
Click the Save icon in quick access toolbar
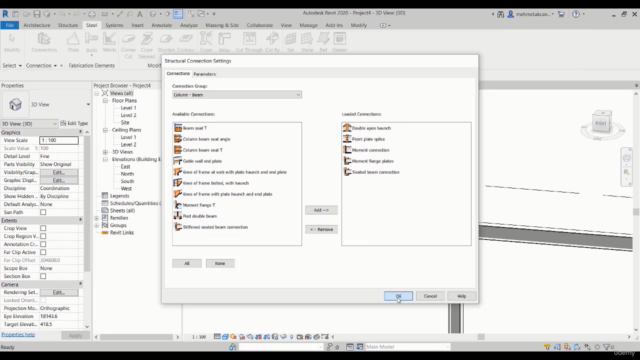pos(37,14)
